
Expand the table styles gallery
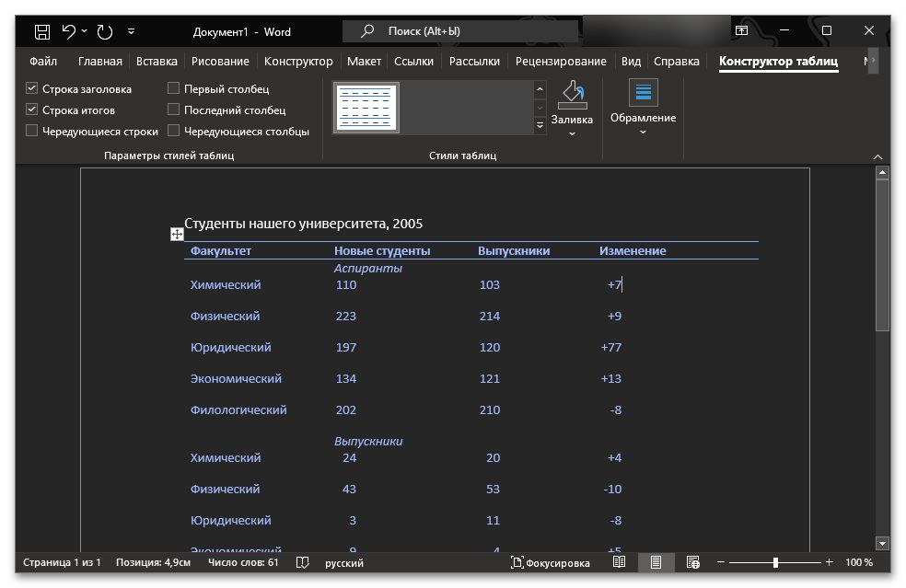point(540,127)
